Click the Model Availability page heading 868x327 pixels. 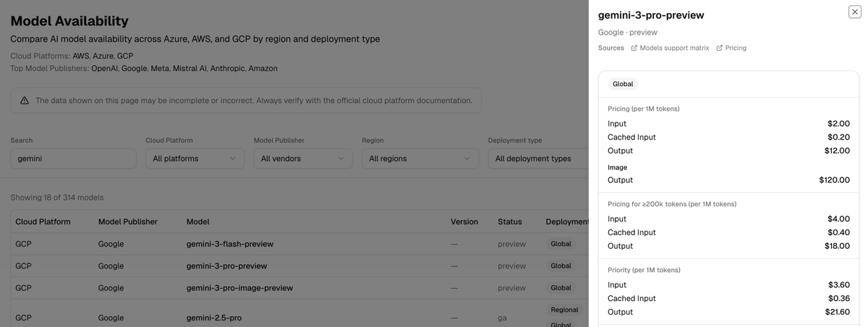click(x=69, y=21)
